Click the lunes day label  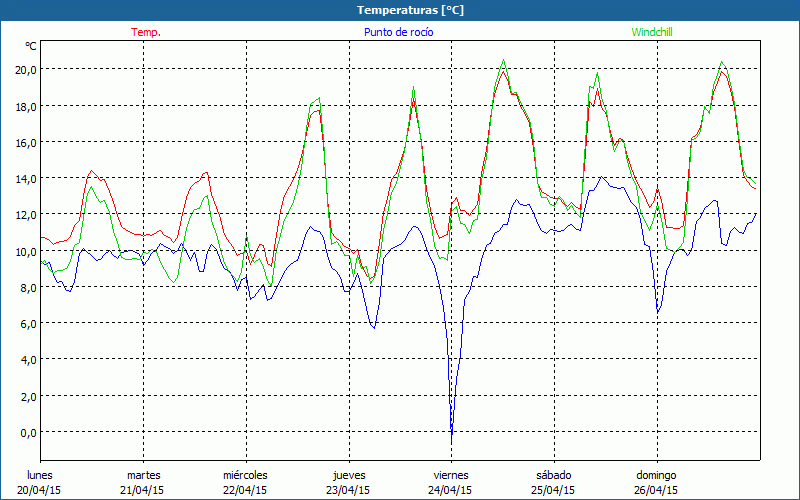tap(40, 475)
